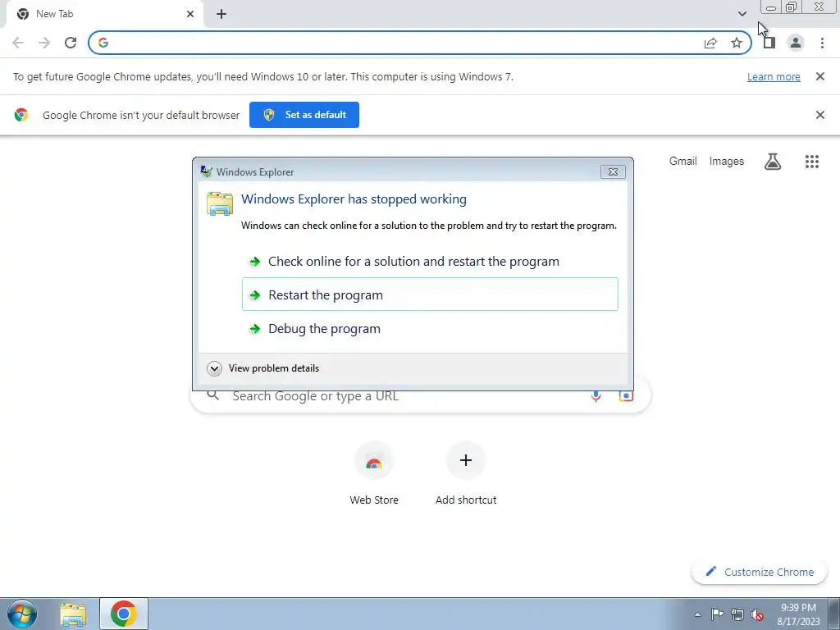The image size is (840, 630).
Task: Open the side panel icon
Action: tap(769, 43)
